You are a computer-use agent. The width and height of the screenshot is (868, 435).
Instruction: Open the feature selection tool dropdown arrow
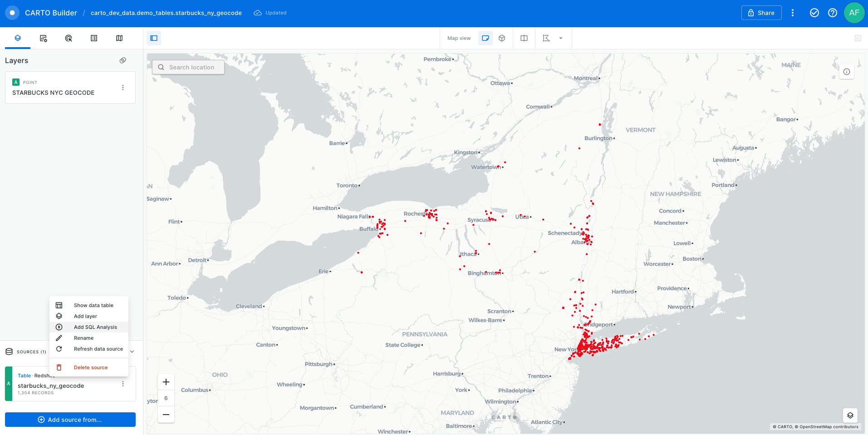pos(561,38)
